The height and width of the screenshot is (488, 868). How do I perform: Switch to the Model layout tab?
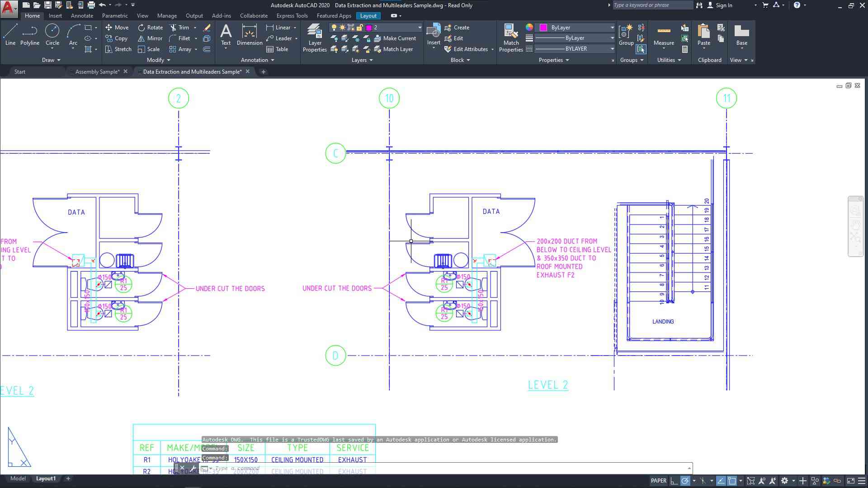tap(18, 479)
